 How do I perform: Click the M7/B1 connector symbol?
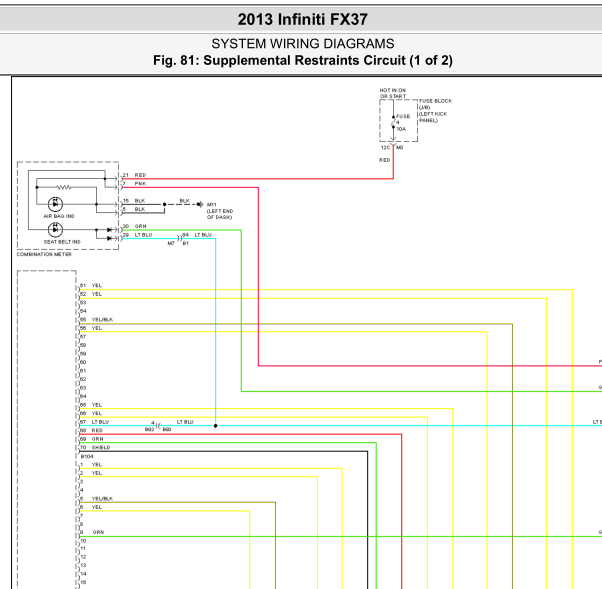[x=179, y=238]
